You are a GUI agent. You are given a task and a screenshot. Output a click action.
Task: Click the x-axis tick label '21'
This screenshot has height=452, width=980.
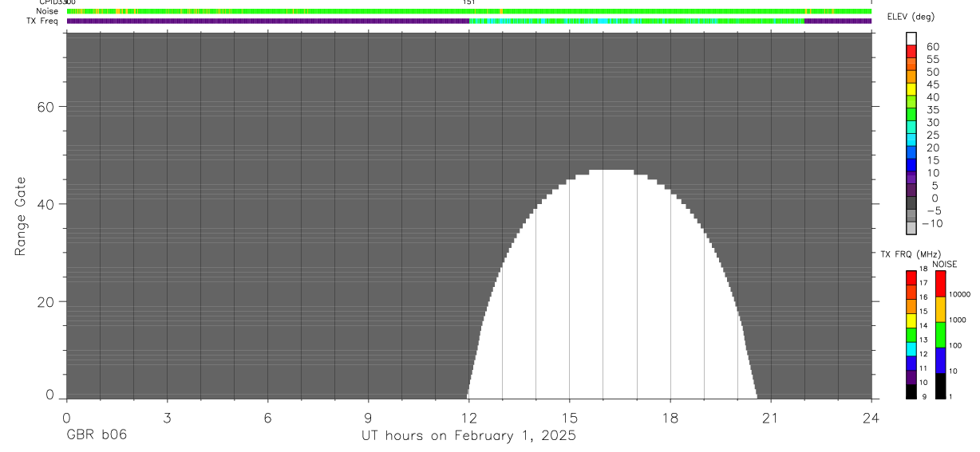coord(770,417)
